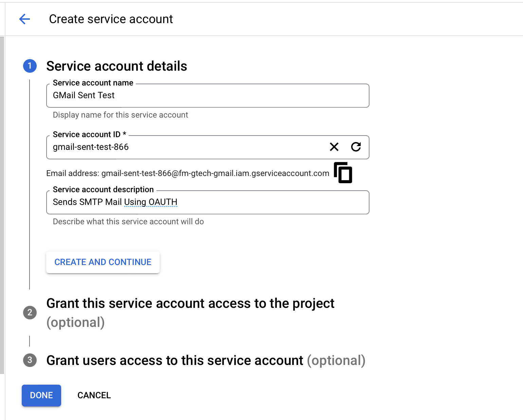Click the Create service account page title

coord(111,19)
